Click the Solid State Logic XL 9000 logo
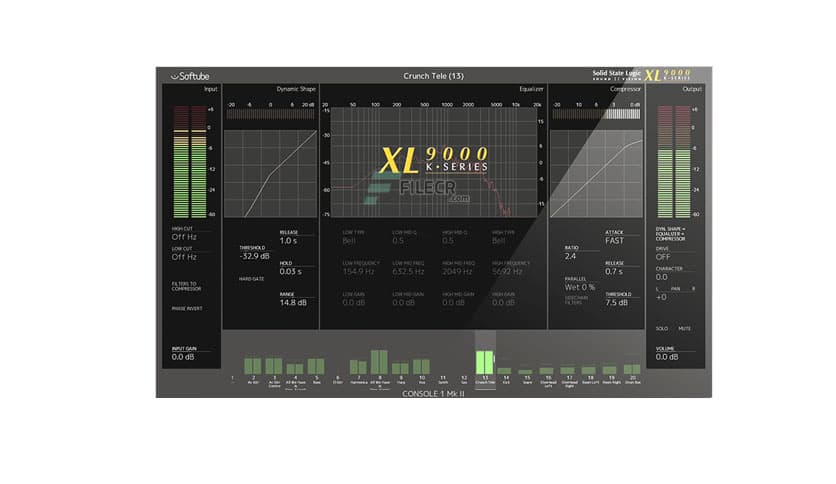The height and width of the screenshot is (484, 836). click(x=641, y=75)
